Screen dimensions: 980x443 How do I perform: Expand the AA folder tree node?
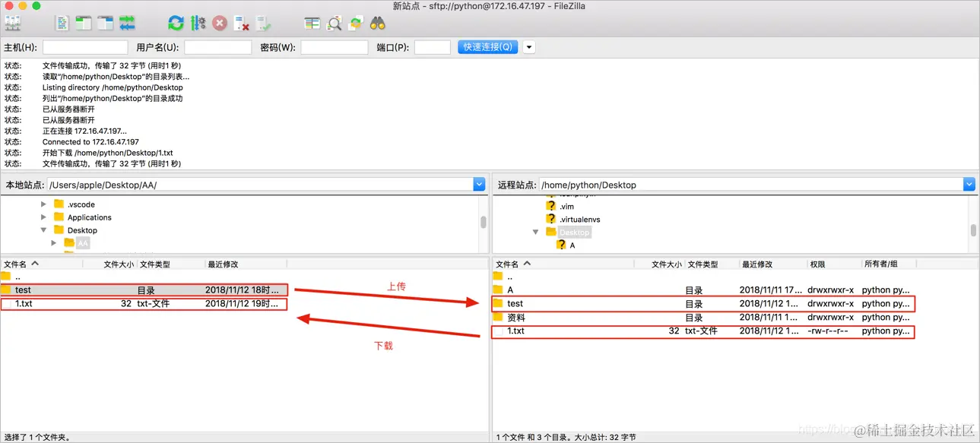[54, 243]
